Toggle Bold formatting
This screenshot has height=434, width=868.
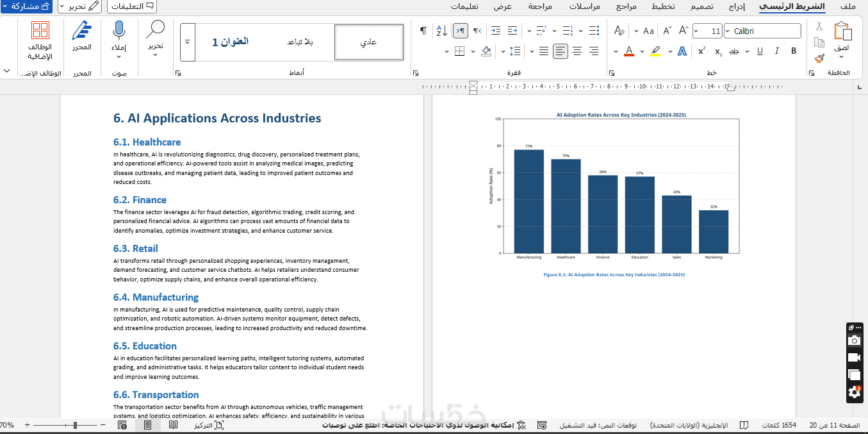tap(793, 51)
